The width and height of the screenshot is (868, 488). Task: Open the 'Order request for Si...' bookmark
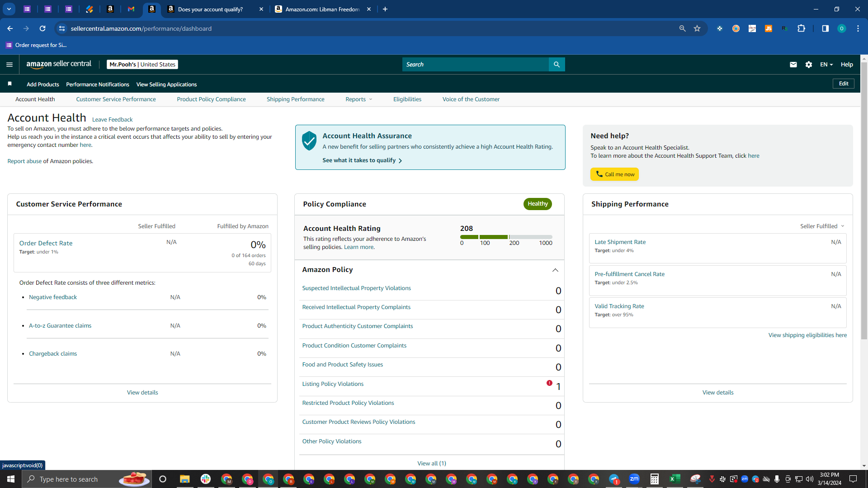click(36, 45)
